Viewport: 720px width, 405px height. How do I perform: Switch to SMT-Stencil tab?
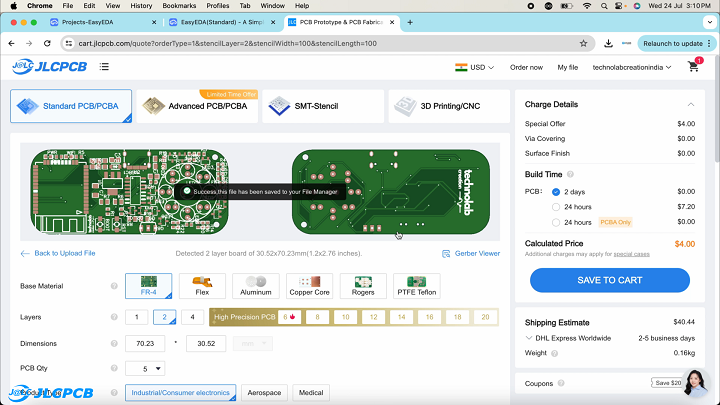point(323,106)
